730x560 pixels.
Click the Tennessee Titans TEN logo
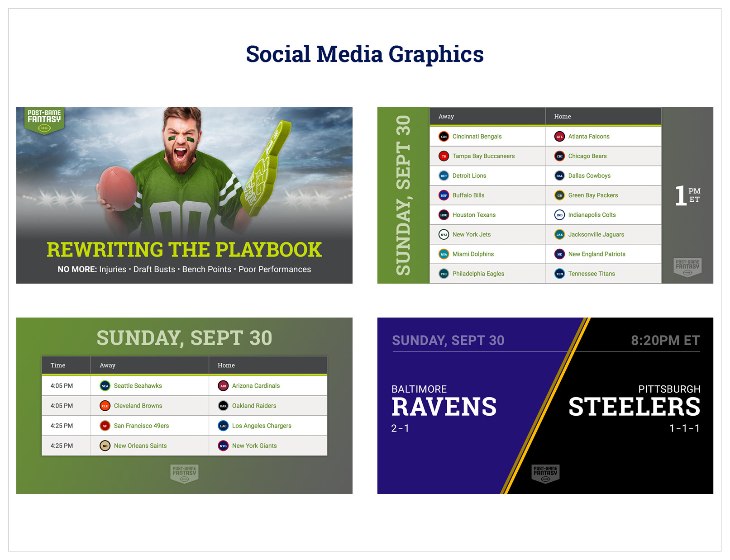[559, 274]
